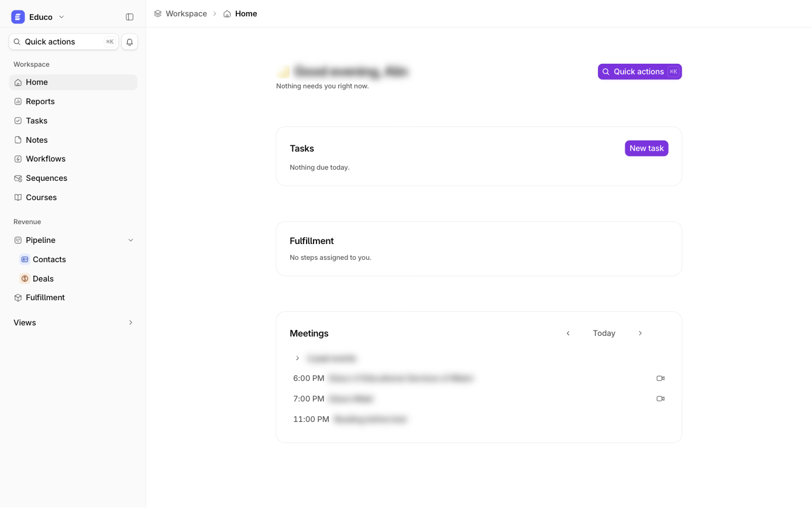
Task: Select the 11:00 PM meeting row
Action: point(479,419)
